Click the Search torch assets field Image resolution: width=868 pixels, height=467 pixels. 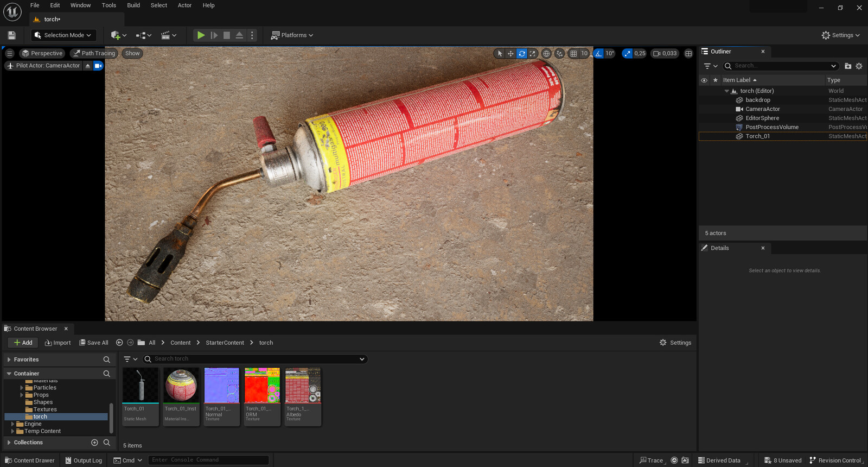coord(255,359)
